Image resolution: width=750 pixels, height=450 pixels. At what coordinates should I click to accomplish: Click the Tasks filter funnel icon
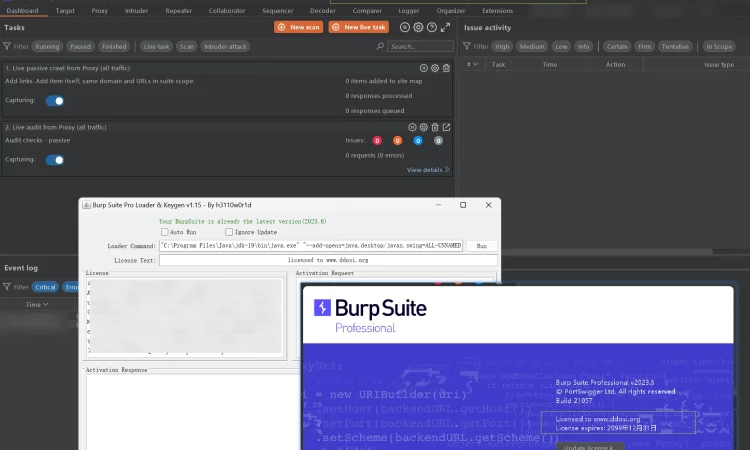[x=7, y=46]
